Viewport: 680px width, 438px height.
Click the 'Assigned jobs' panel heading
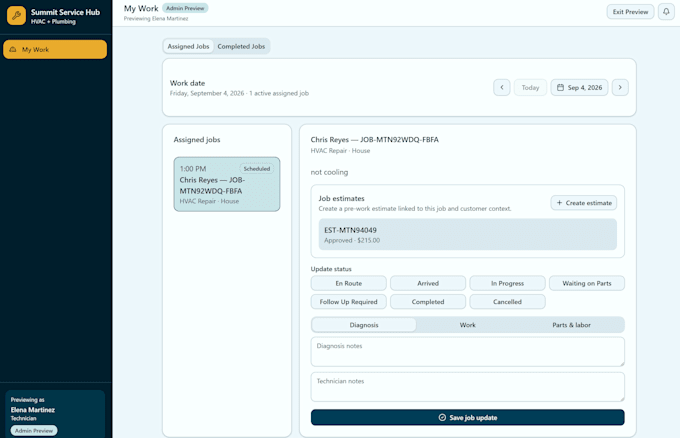pos(197,140)
